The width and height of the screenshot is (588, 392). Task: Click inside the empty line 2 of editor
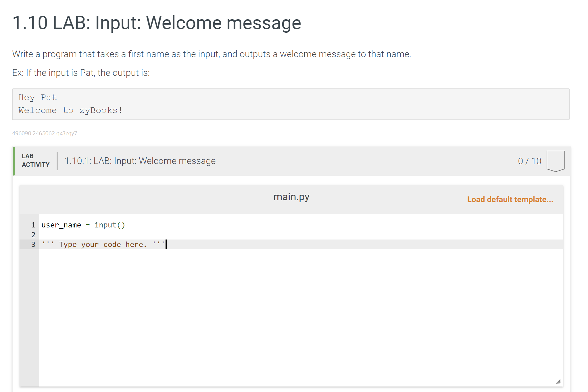tap(115, 235)
